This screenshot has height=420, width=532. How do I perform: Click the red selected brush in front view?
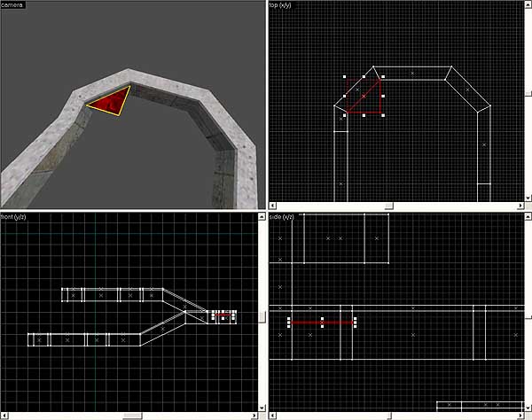coord(224,314)
